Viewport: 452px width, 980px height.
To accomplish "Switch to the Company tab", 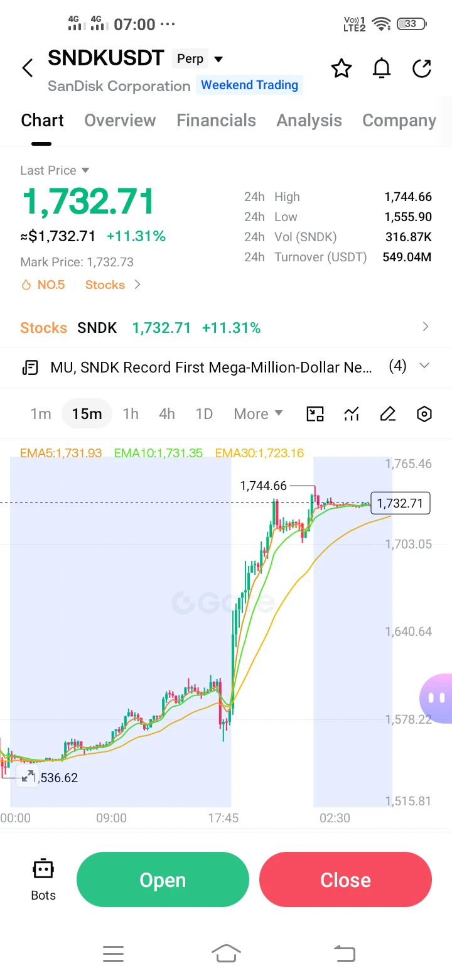I will click(x=399, y=121).
